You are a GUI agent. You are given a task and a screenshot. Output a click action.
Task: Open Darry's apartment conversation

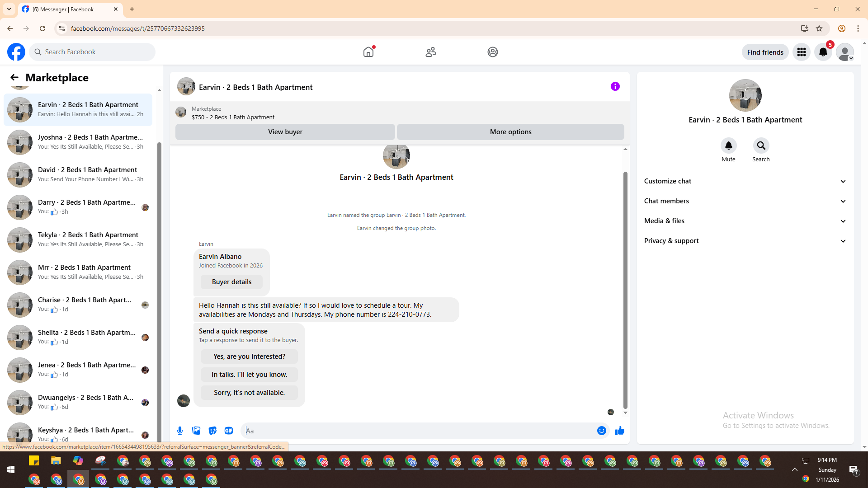[78, 207]
